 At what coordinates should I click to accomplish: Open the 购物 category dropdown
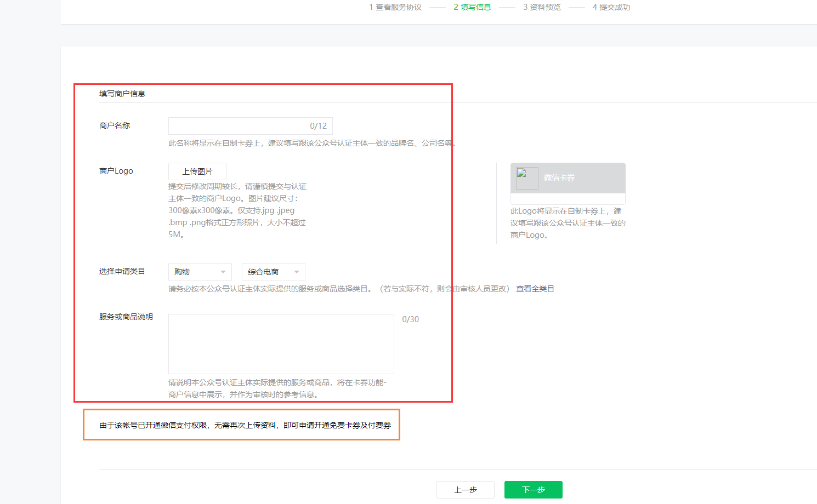click(200, 272)
